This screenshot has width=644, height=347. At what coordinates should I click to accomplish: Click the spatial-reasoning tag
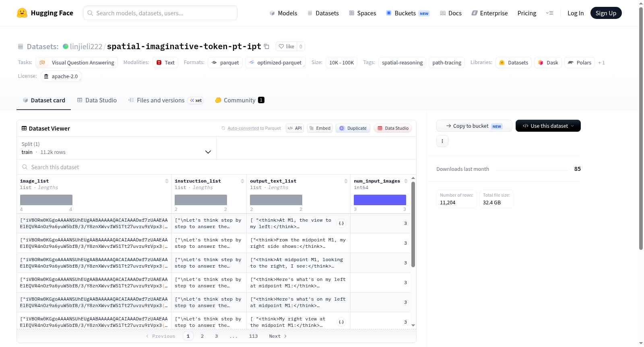[x=402, y=62]
